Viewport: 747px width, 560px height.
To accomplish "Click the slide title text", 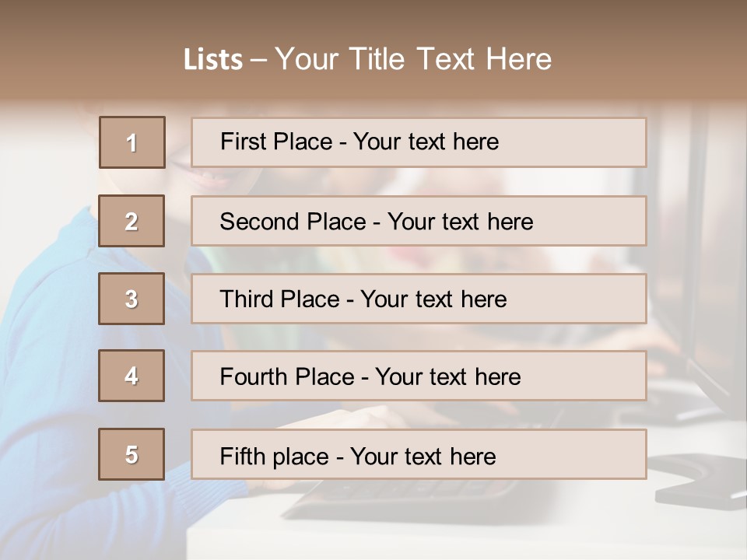I will click(x=367, y=59).
